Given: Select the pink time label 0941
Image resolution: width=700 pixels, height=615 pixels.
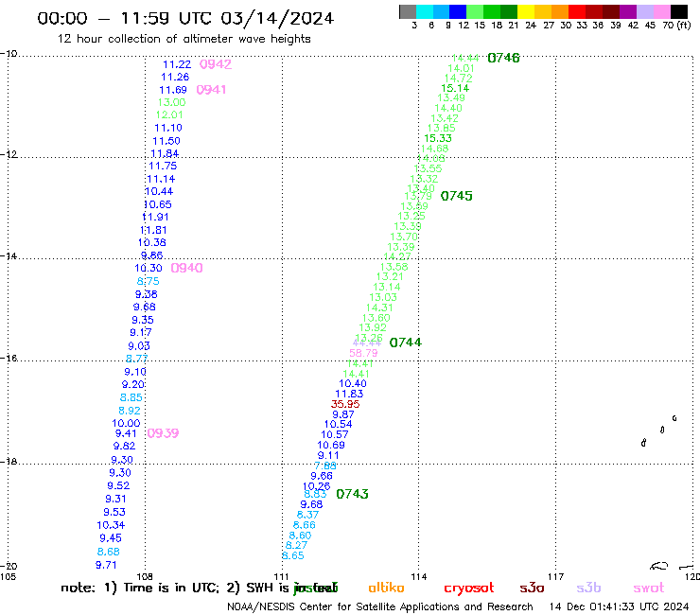Looking at the screenshot, I should tap(211, 90).
